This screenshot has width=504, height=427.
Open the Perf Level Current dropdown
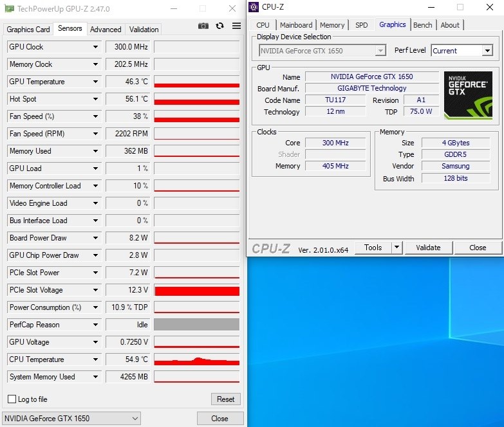[462, 51]
